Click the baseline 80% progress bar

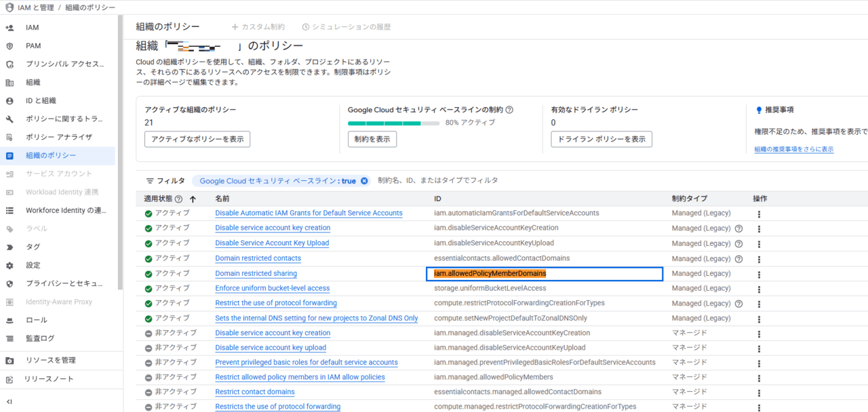click(x=393, y=123)
